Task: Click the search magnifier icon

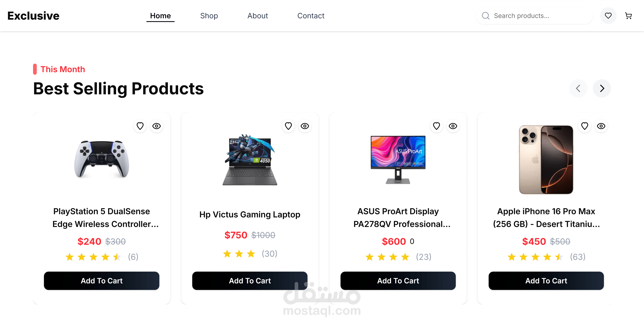Action: pos(485,16)
